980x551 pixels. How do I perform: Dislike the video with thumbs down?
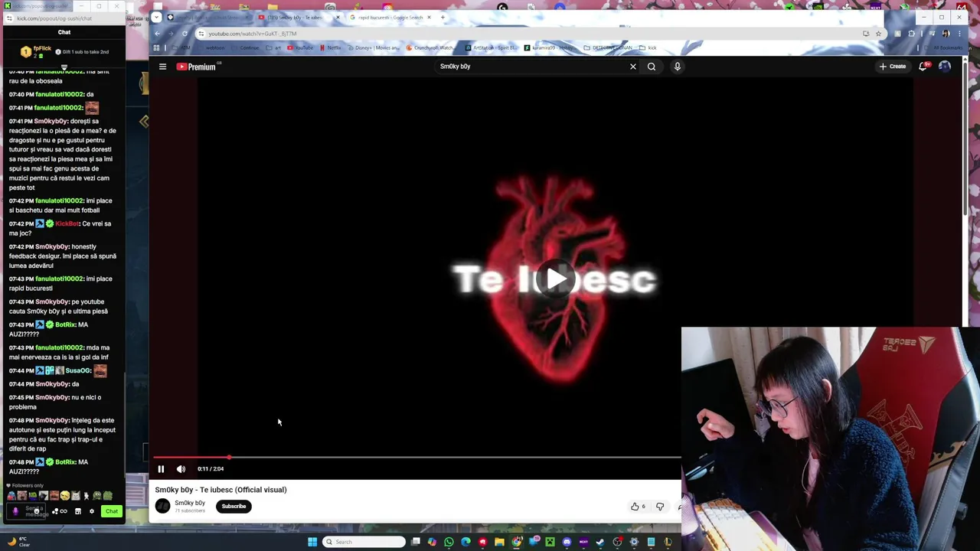660,507
